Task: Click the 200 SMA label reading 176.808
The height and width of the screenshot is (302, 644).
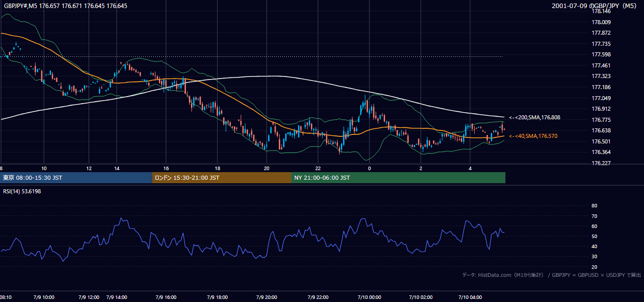Action: [x=534, y=117]
